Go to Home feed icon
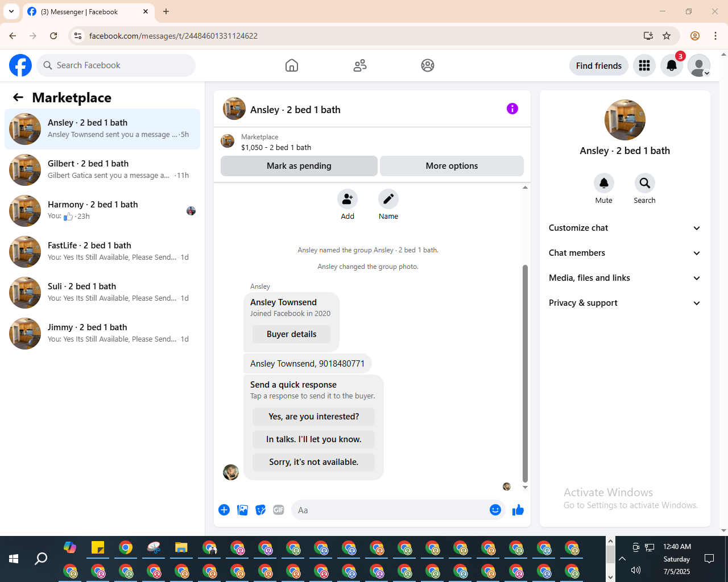Screen dimensions: 728x582 click(292, 65)
